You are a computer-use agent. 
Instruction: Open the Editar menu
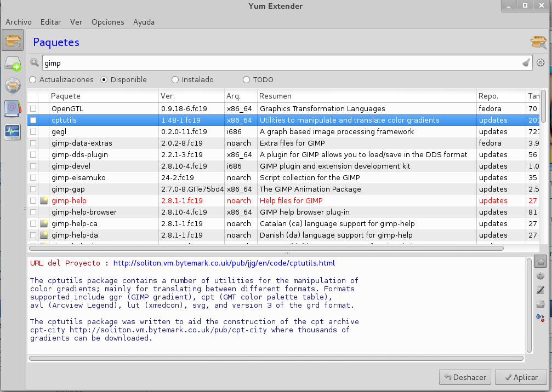click(50, 22)
